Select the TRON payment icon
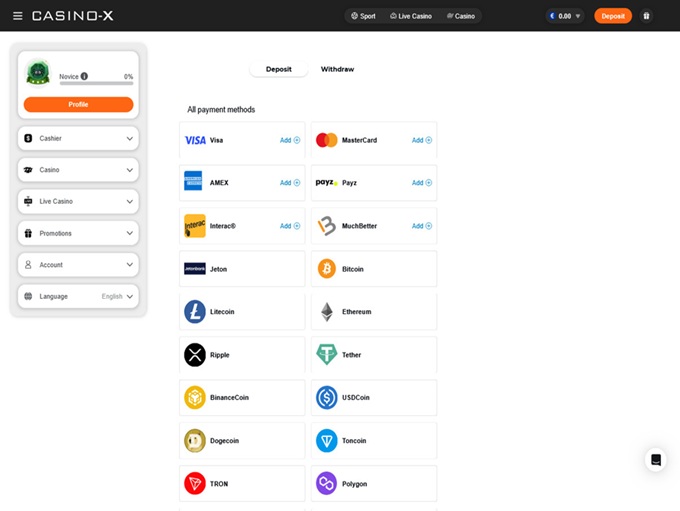The height and width of the screenshot is (511, 680). (x=195, y=484)
